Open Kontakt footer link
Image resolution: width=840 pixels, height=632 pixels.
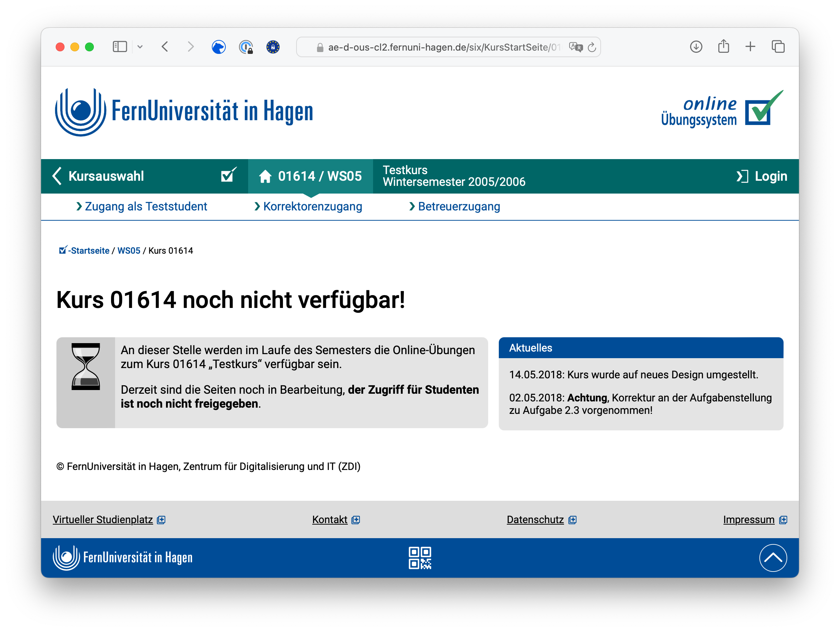(x=329, y=519)
